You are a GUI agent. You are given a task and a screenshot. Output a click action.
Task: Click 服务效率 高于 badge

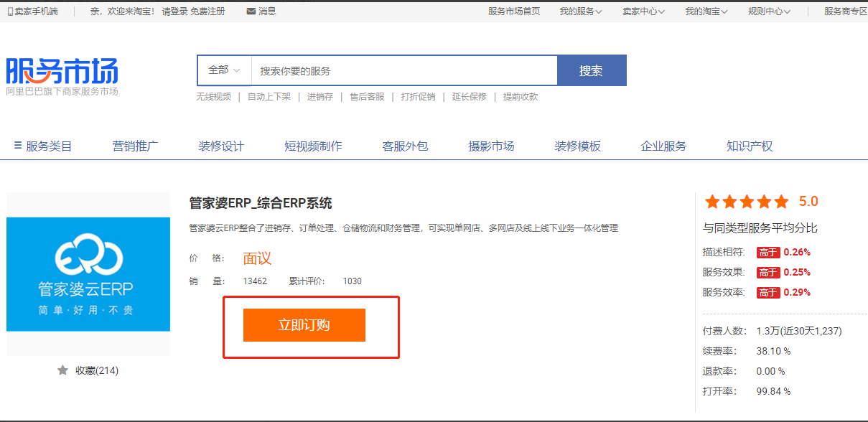[768, 293]
